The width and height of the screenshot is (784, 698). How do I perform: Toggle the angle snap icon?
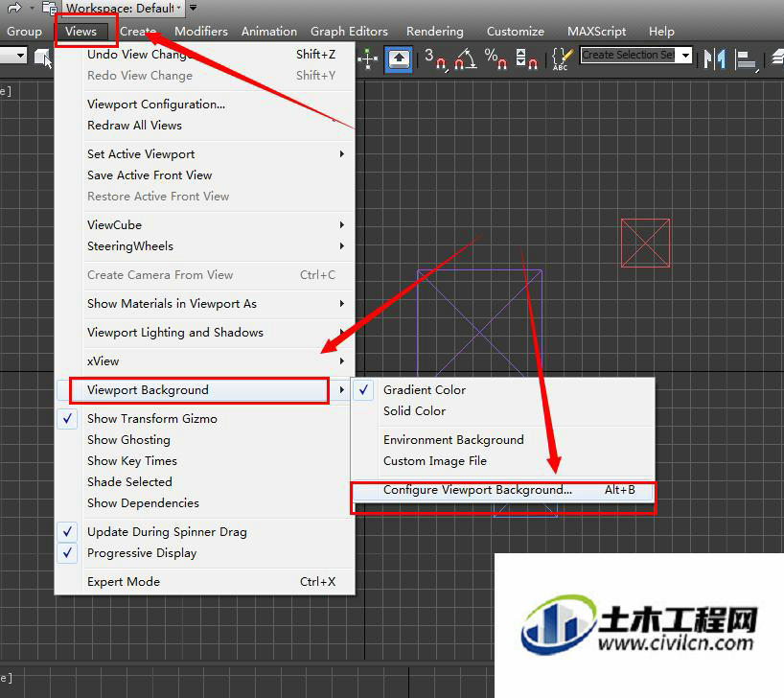pyautogui.click(x=465, y=59)
